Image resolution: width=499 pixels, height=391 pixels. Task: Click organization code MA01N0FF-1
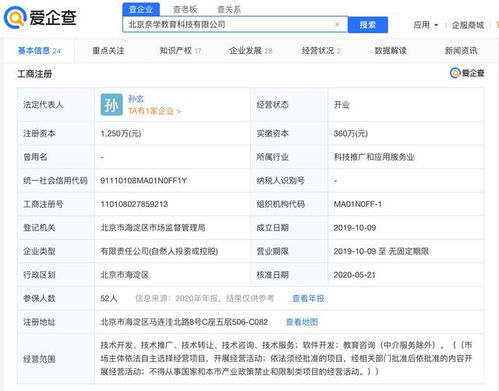click(x=358, y=204)
